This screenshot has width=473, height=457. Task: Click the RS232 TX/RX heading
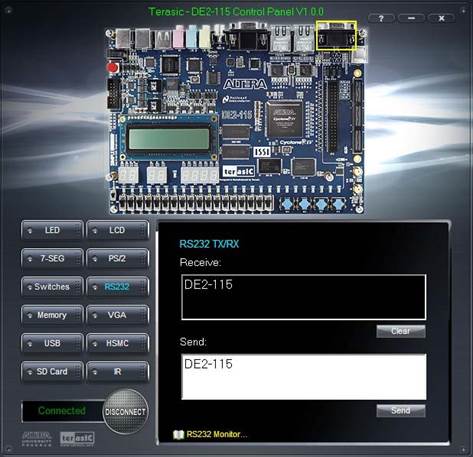[209, 244]
